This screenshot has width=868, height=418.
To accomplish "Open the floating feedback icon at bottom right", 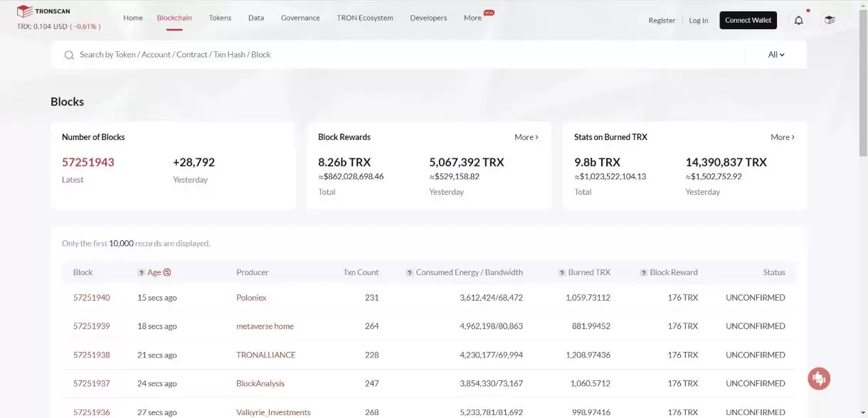I will coord(819,378).
